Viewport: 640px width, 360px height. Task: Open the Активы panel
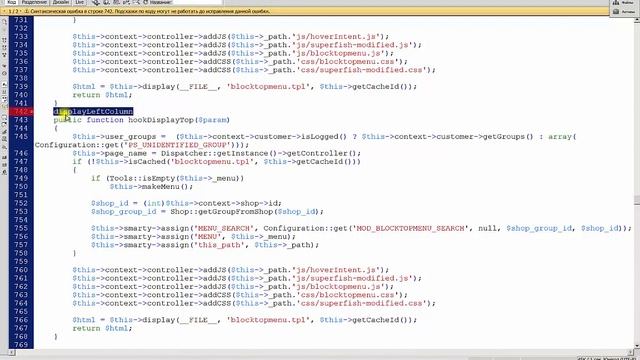(x=624, y=12)
